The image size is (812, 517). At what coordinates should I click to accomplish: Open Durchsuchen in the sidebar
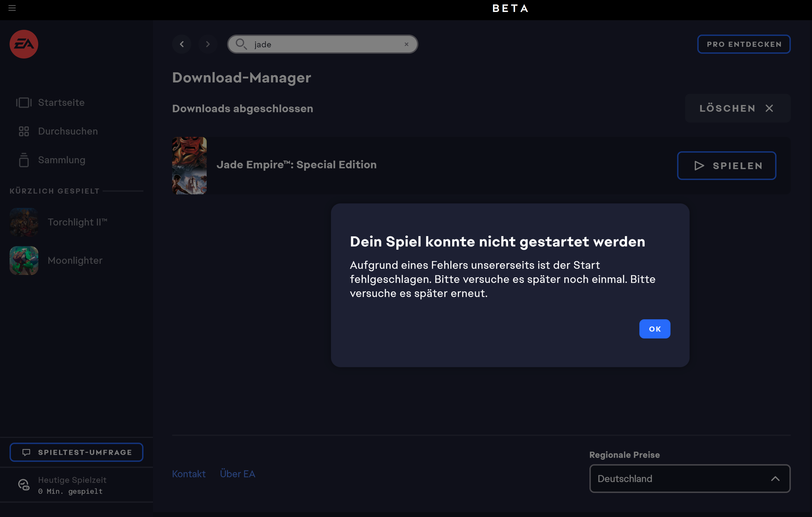68,131
